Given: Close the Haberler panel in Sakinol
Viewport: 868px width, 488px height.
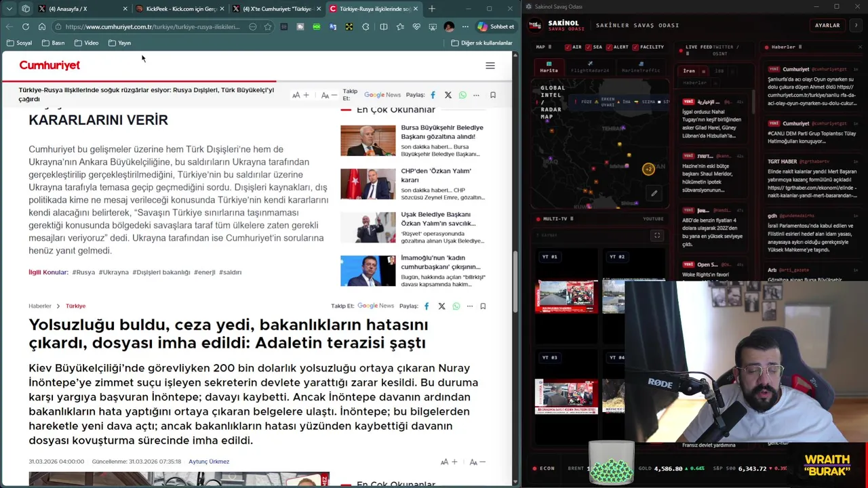Looking at the screenshot, I should click(860, 47).
